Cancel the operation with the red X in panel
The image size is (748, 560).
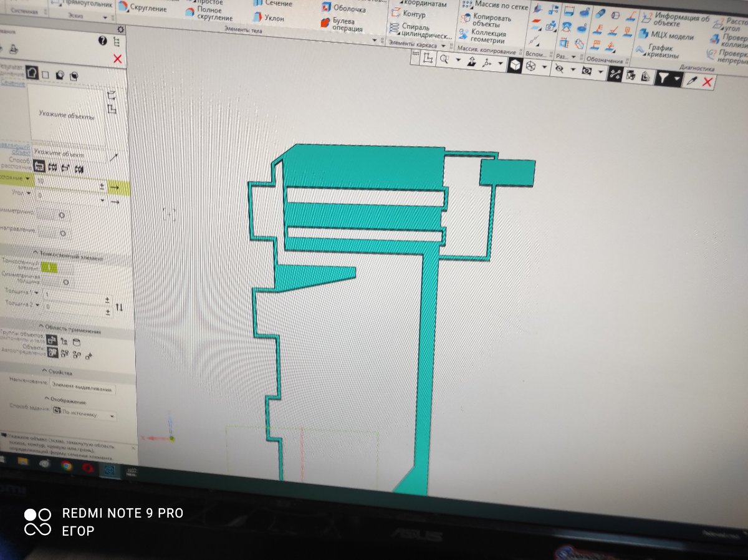coord(117,59)
